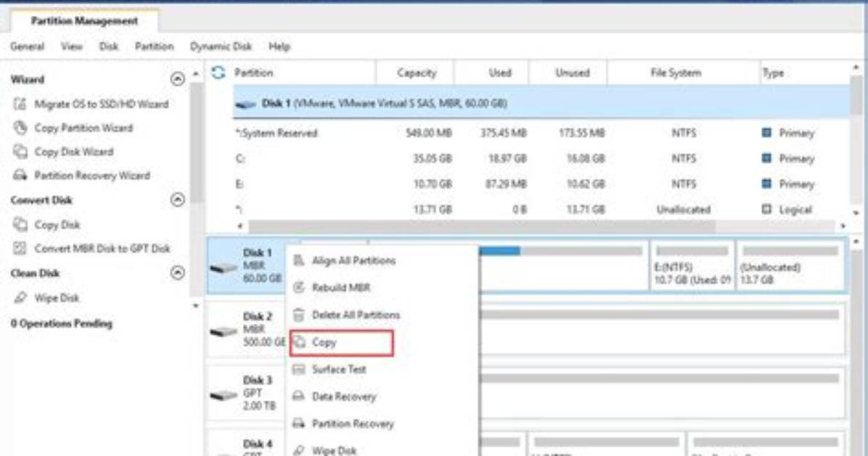868x456 pixels.
Task: Select the E: partition row in the list
Action: point(541,184)
